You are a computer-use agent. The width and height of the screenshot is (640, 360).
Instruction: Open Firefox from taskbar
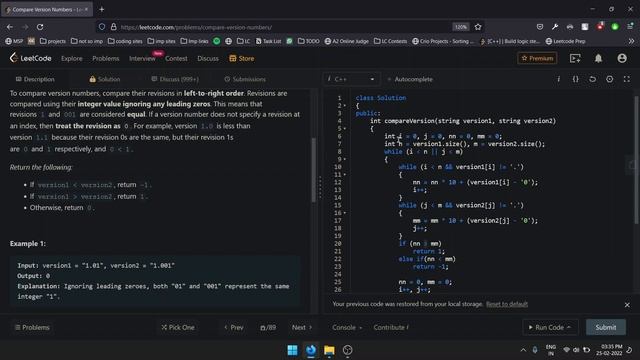pyautogui.click(x=311, y=350)
